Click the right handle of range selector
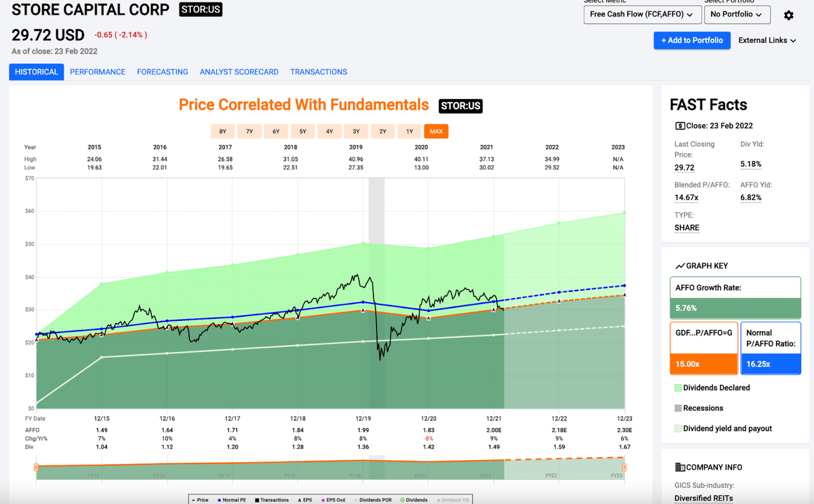This screenshot has height=504, width=814. click(x=624, y=467)
